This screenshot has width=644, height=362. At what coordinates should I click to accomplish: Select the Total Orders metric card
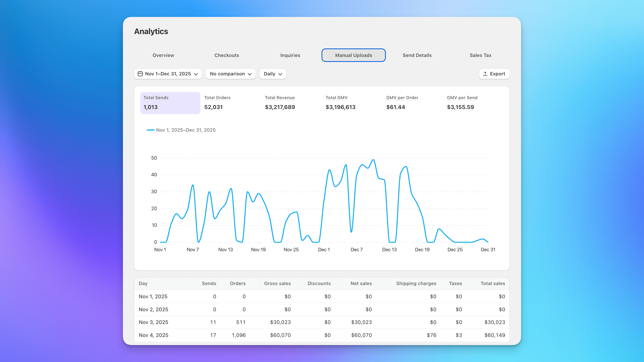217,103
